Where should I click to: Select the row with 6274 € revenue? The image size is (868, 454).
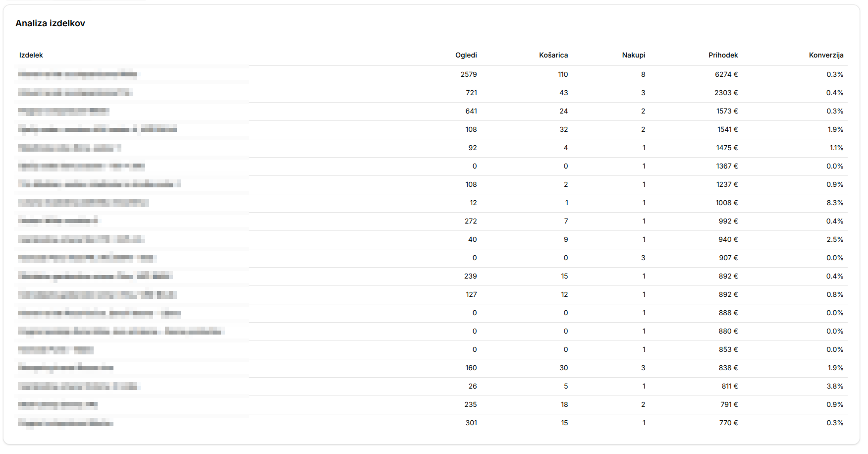(x=431, y=74)
